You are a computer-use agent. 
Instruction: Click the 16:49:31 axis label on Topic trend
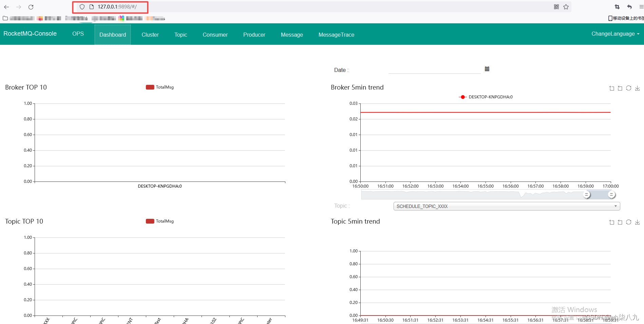(360, 320)
